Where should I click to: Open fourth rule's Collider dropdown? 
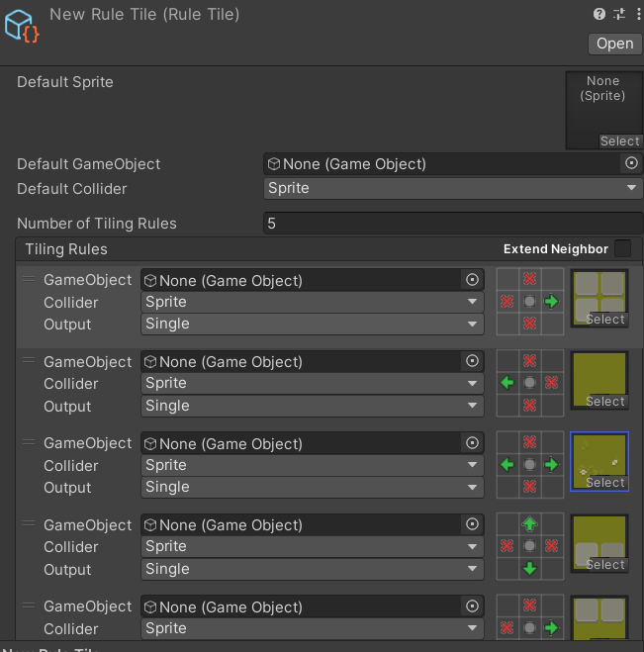point(313,546)
